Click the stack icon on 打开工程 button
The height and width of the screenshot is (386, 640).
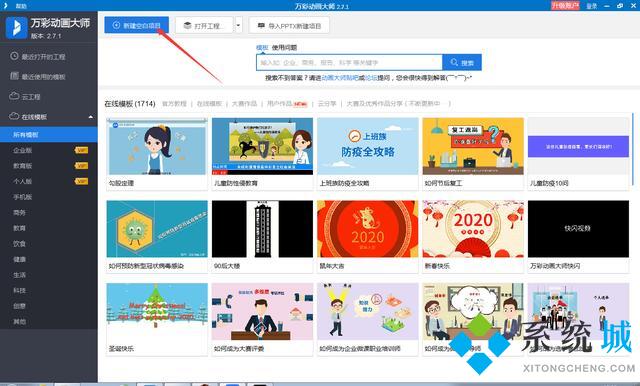pos(187,25)
